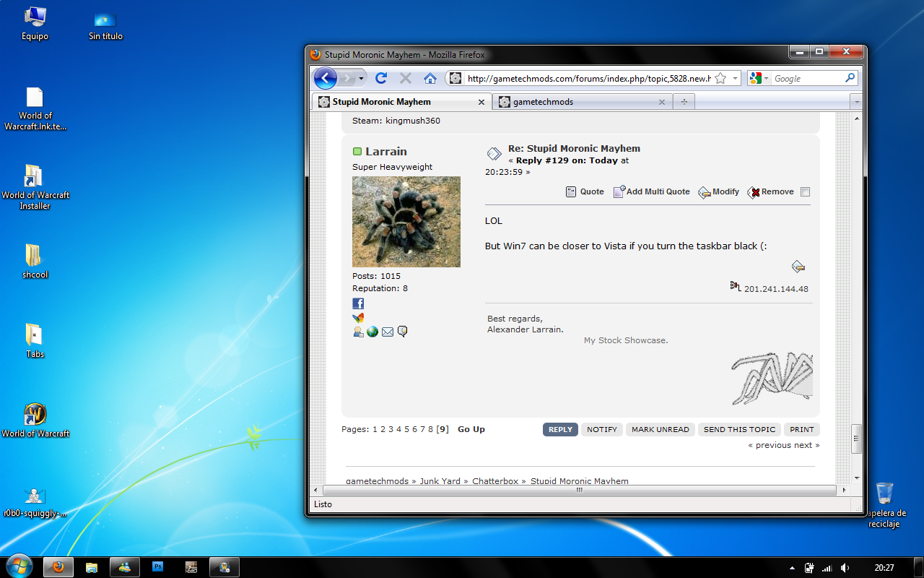
Task: Click Larrain's tarantula avatar image
Action: pos(406,222)
